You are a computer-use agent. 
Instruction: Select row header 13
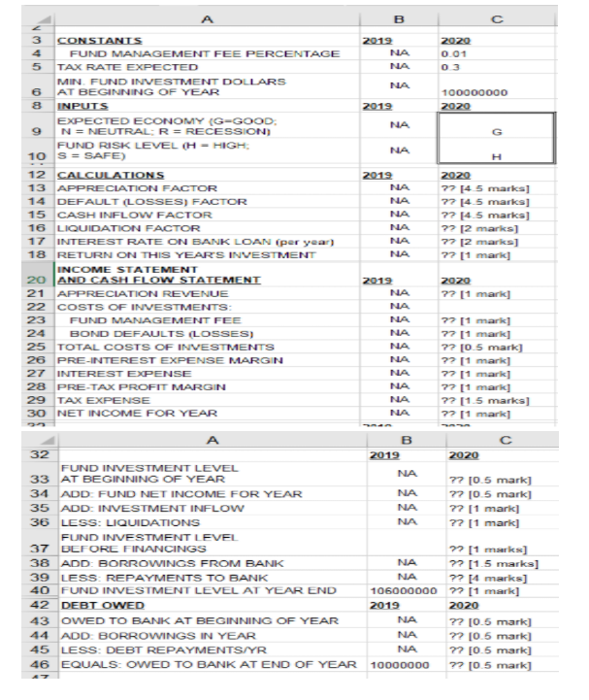point(38,188)
